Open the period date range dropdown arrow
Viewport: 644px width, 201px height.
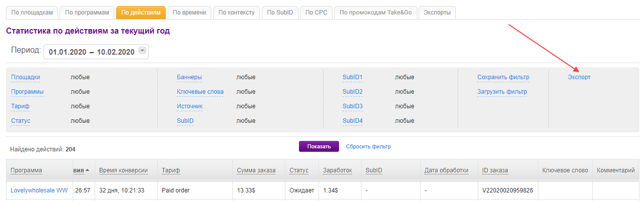pos(142,51)
